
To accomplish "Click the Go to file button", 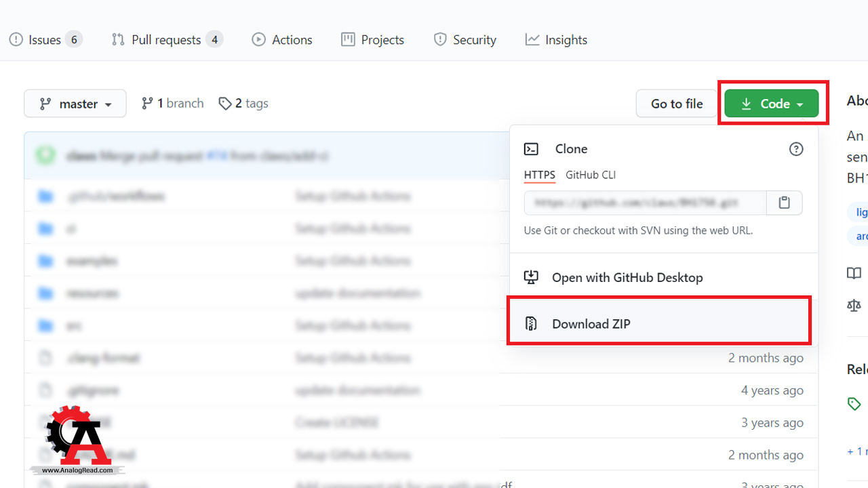I will pos(677,104).
